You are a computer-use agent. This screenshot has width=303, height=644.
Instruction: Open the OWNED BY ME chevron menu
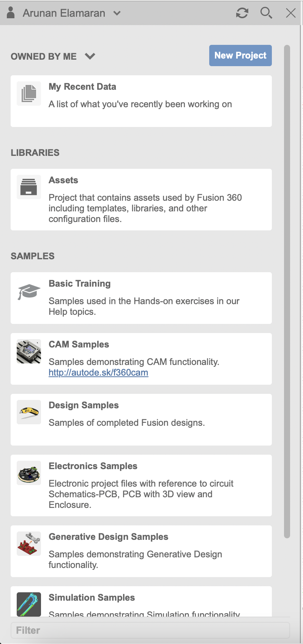(90, 56)
